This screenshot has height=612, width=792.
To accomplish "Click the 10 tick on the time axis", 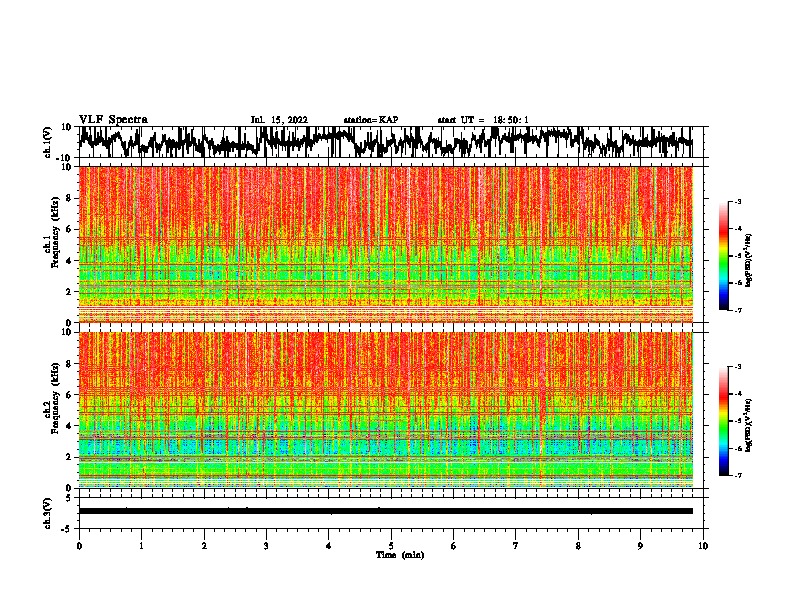I will pyautogui.click(x=703, y=546).
